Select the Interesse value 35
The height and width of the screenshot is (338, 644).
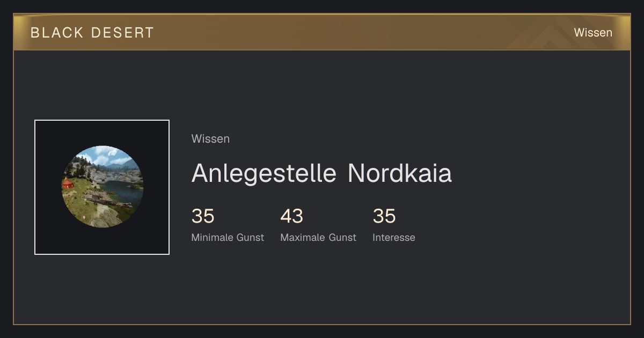point(384,217)
